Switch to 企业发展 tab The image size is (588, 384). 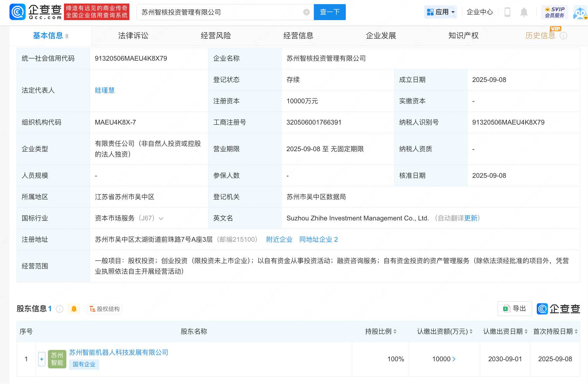tap(381, 36)
